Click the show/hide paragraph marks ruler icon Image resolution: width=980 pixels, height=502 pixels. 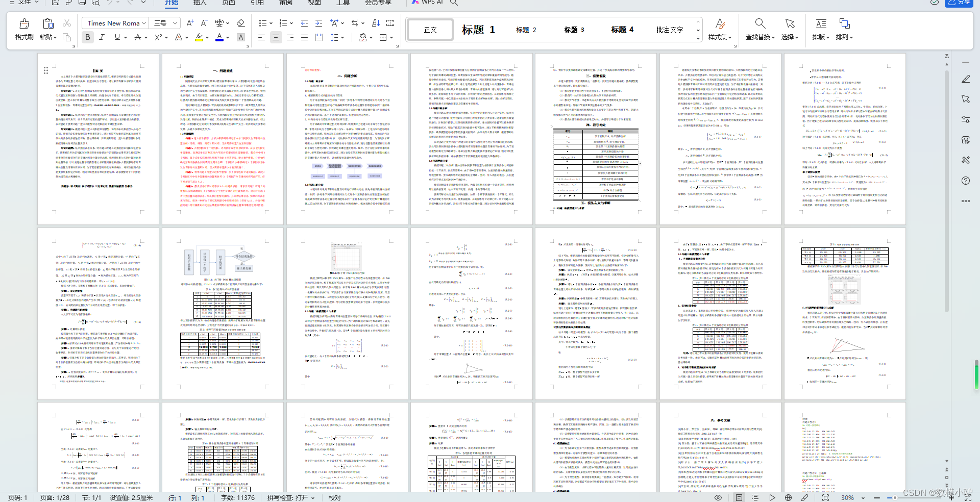(390, 23)
